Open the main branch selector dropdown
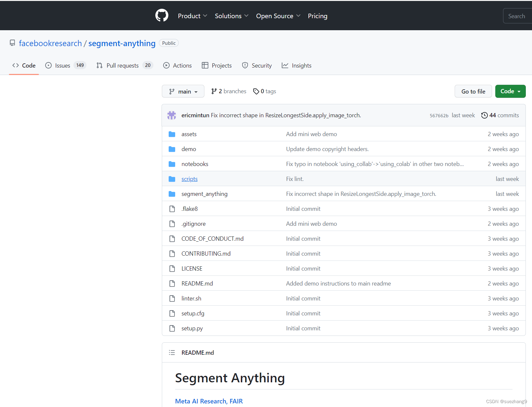 pos(183,91)
